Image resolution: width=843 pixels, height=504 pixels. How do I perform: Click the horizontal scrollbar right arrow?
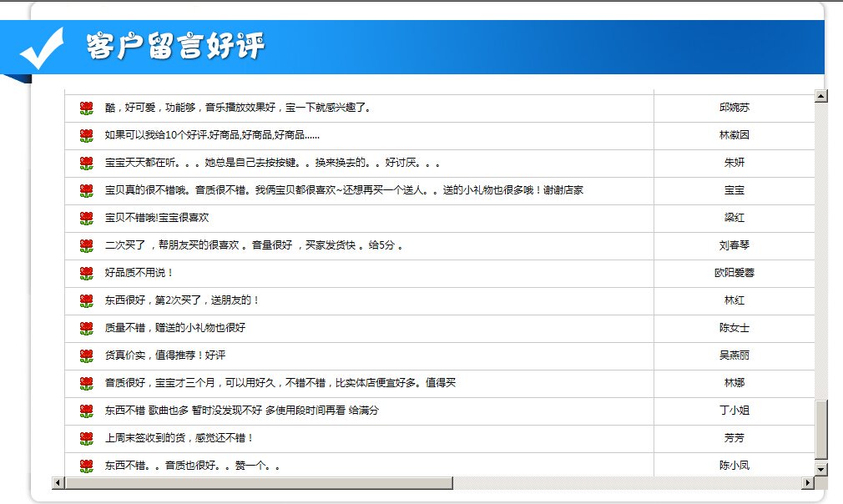coord(807,483)
